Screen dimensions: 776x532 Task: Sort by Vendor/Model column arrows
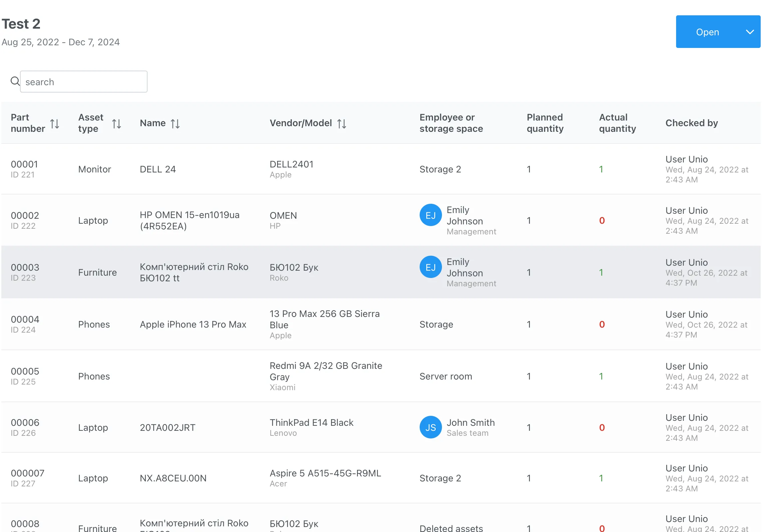click(x=342, y=124)
